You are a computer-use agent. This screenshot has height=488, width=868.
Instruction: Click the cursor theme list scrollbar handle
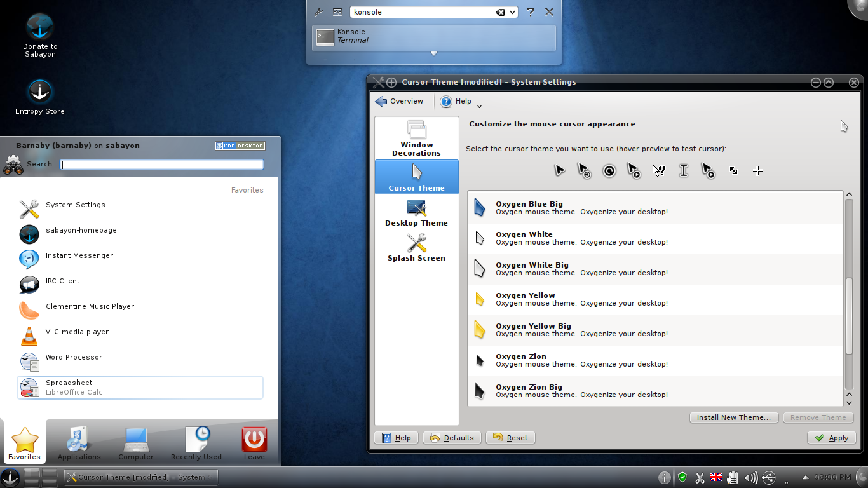(849, 316)
